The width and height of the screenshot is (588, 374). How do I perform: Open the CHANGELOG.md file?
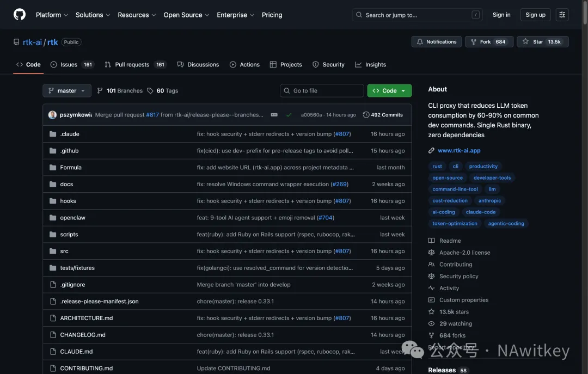(83, 335)
